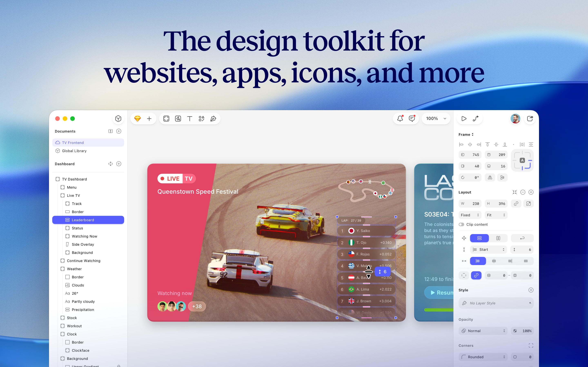Enable align center horizontally for the frame
Image resolution: width=588 pixels, height=367 pixels.
coord(470,144)
